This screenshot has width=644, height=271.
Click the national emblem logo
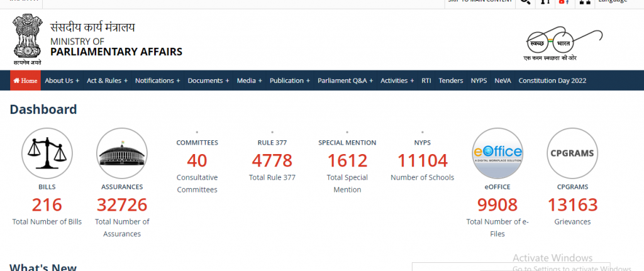26,40
